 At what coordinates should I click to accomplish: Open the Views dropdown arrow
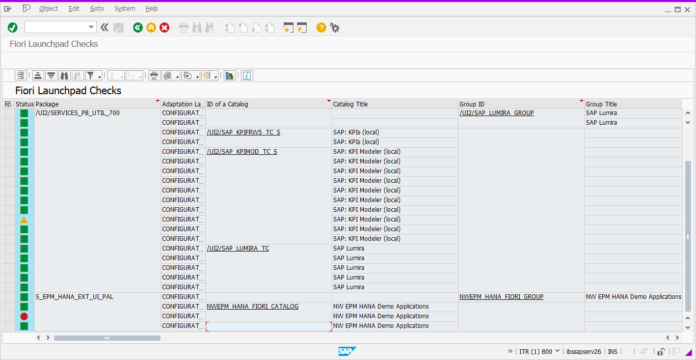177,76
